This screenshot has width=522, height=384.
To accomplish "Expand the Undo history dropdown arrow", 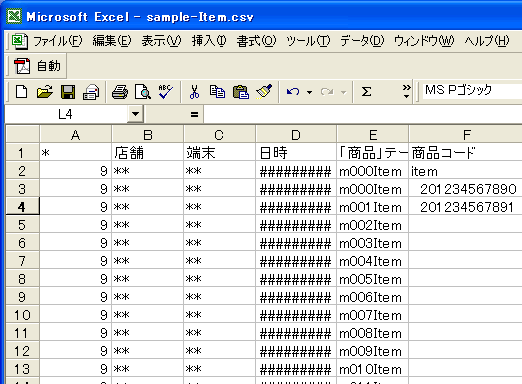I will point(309,92).
